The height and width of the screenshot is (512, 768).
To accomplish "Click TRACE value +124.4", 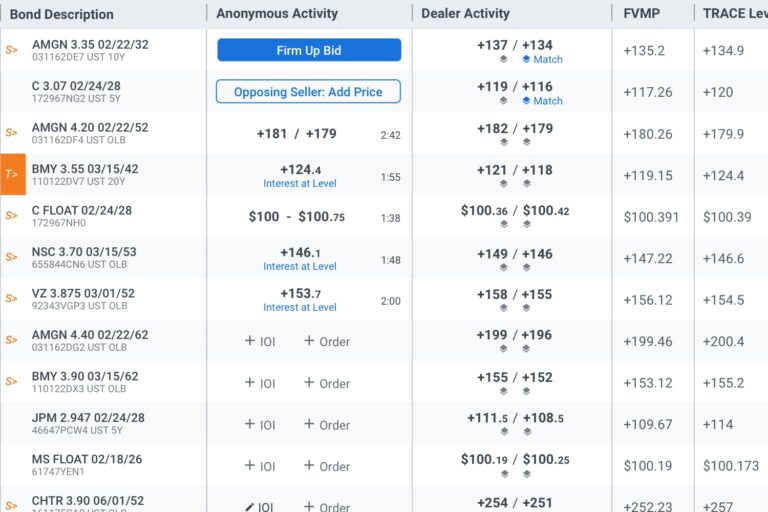I will pos(723,175).
